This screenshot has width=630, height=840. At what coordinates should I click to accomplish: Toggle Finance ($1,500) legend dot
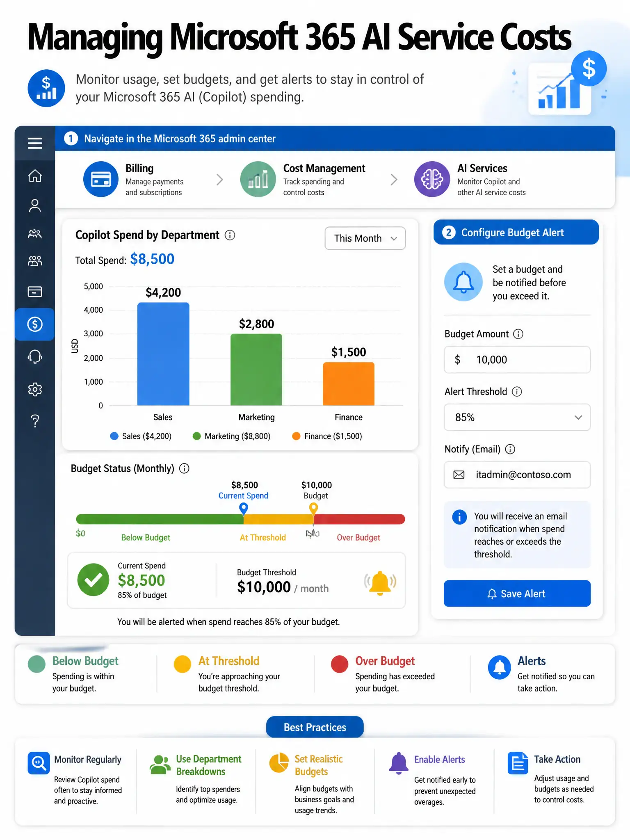296,436
